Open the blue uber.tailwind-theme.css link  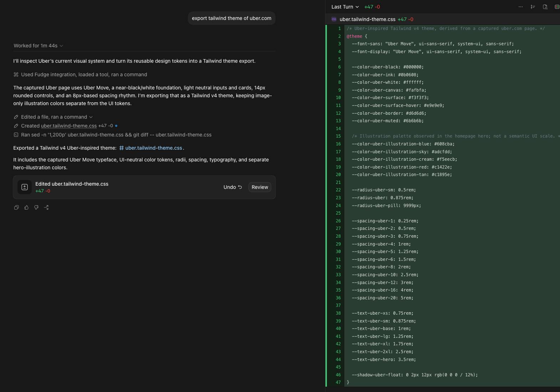pyautogui.click(x=154, y=148)
